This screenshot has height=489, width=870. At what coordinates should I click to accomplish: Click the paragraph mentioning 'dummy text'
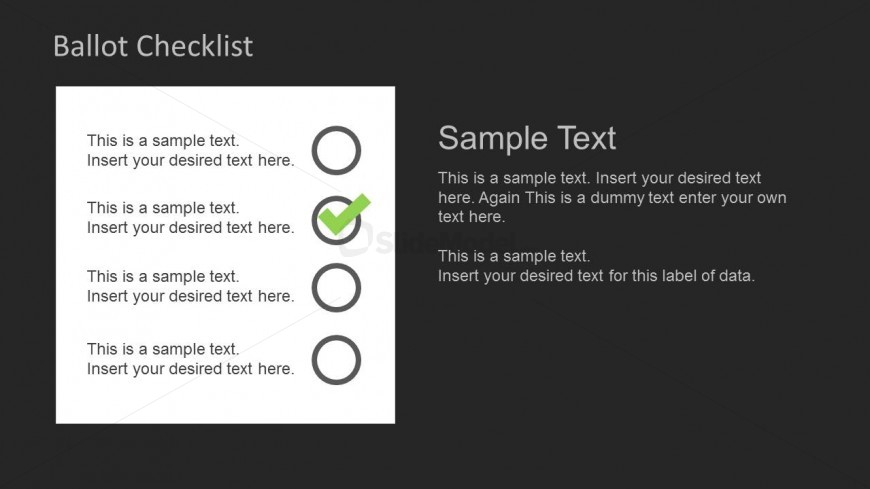(611, 197)
